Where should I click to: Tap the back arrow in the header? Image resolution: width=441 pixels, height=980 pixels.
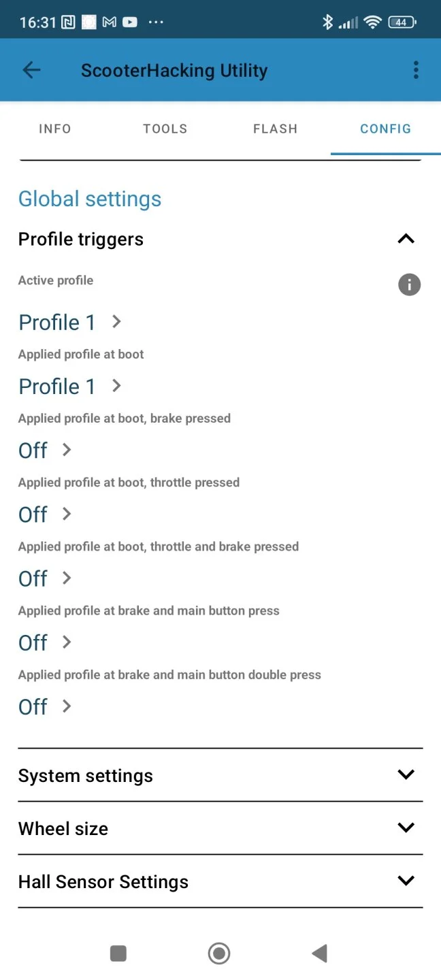(31, 70)
